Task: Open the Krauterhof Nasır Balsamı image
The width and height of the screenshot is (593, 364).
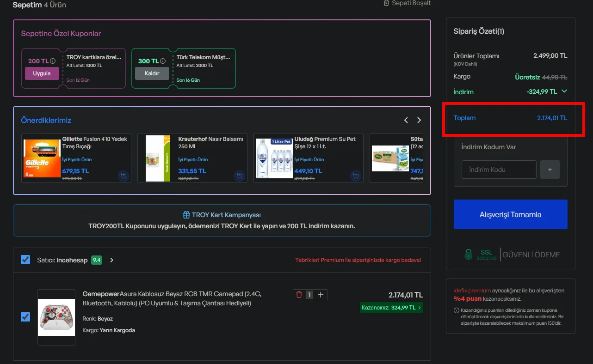Action: click(158, 158)
